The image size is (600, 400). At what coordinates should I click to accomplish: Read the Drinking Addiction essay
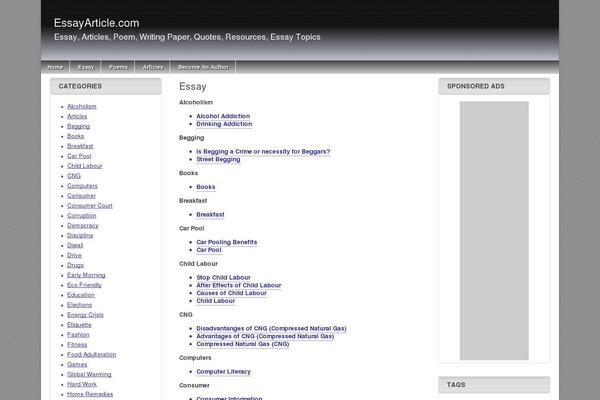[224, 124]
